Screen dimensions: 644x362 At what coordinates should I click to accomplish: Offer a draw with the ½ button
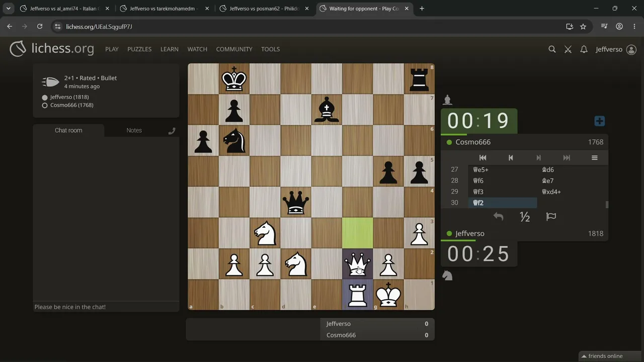(x=525, y=217)
